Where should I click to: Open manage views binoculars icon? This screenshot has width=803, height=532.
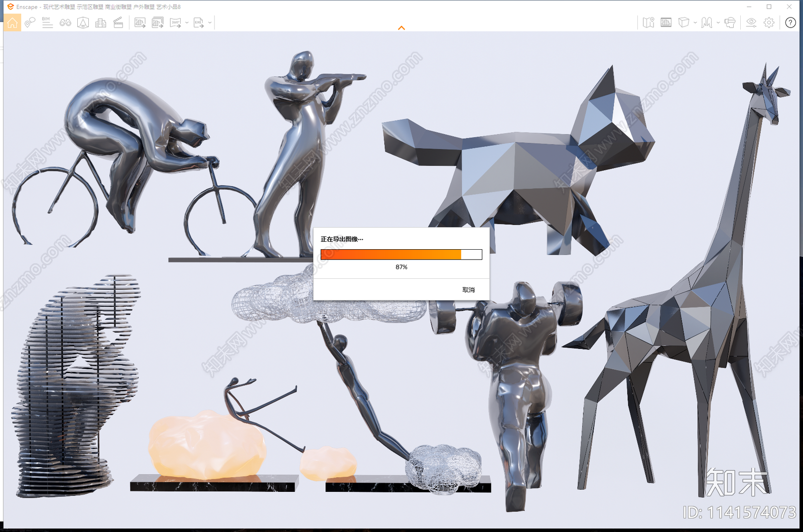[x=65, y=23]
